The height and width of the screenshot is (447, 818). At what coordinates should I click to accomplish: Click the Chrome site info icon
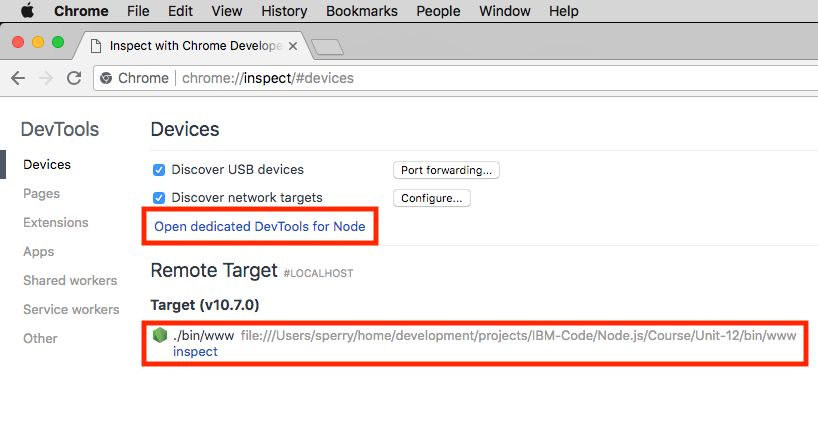coord(106,78)
